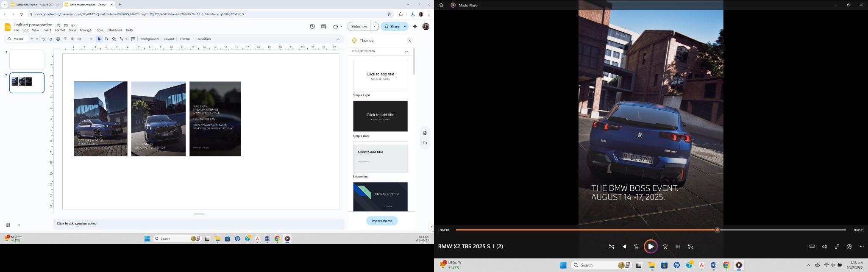Open the comments history icon
This screenshot has width=868, height=272.
click(x=323, y=26)
